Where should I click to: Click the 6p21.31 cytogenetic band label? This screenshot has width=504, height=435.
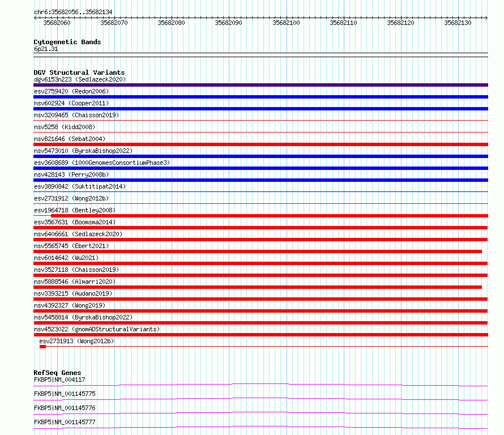coord(46,49)
